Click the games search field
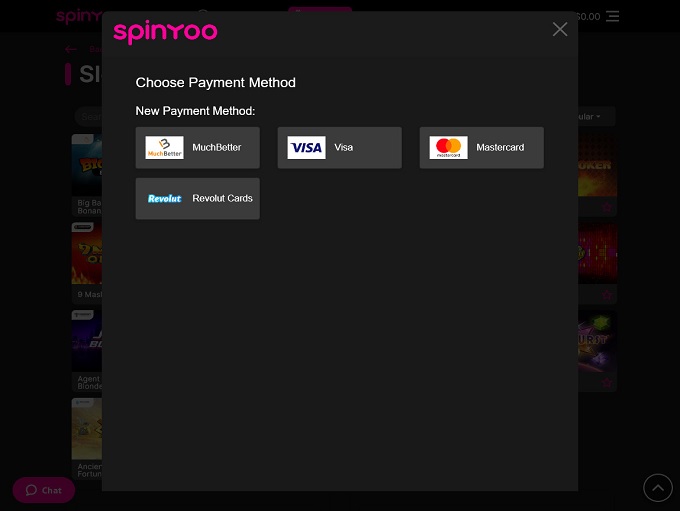Image resolution: width=680 pixels, height=511 pixels. tap(88, 117)
